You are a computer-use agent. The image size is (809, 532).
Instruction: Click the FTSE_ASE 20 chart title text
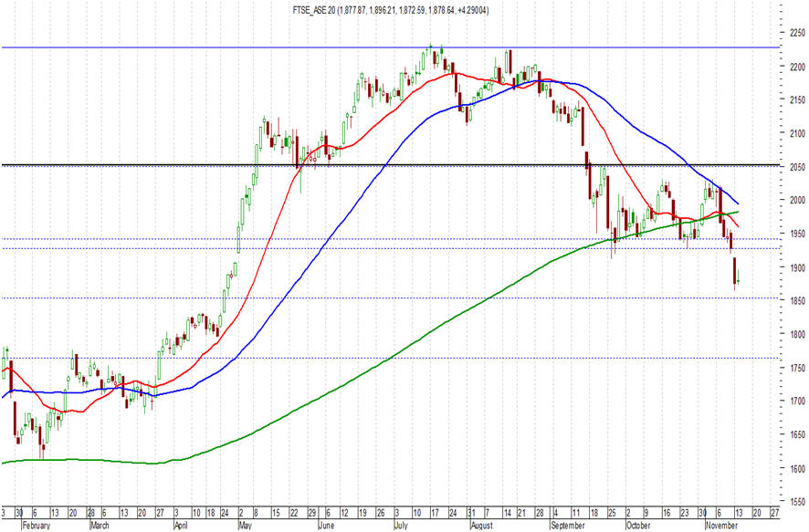point(391,10)
